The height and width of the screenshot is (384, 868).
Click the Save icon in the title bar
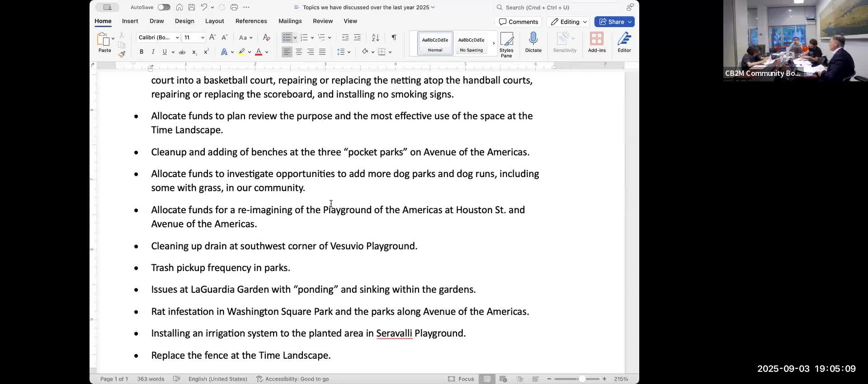[x=192, y=7]
